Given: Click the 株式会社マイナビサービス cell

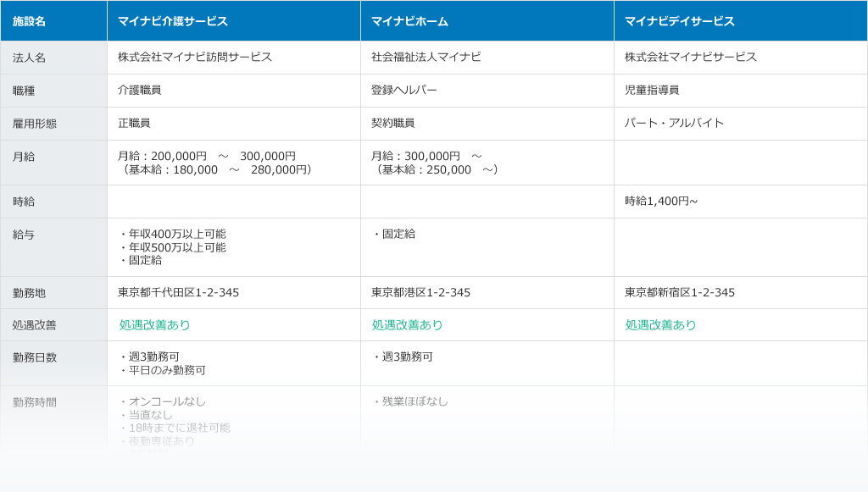Looking at the screenshot, I should (x=691, y=57).
